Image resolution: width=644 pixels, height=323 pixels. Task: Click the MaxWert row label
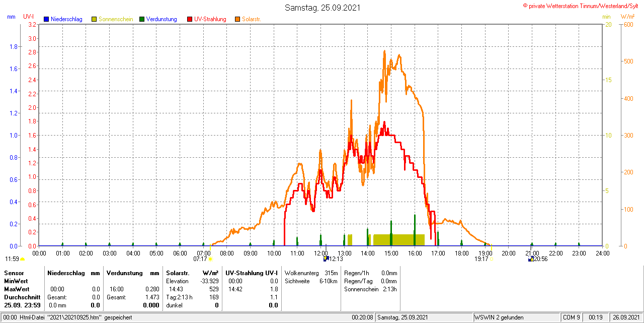(x=17, y=289)
